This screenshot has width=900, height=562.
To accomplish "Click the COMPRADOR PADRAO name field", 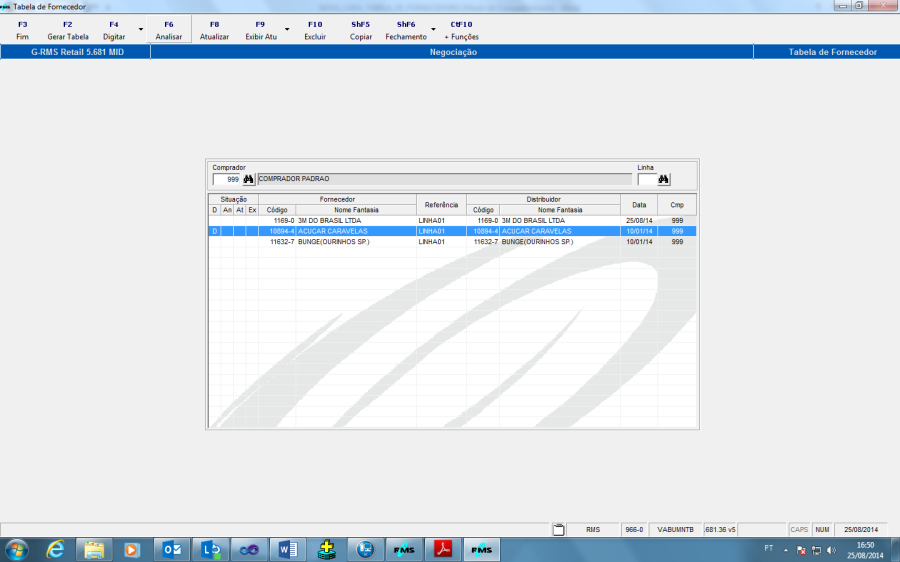I will click(444, 179).
